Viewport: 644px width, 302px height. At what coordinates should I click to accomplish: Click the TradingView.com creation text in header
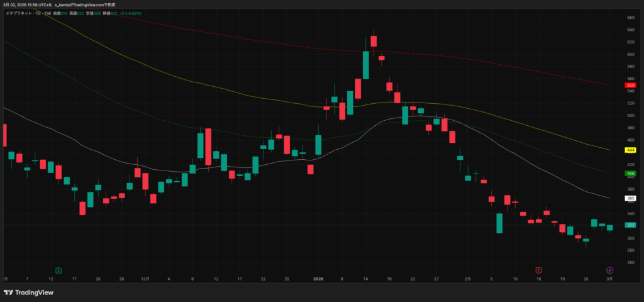(88, 4)
